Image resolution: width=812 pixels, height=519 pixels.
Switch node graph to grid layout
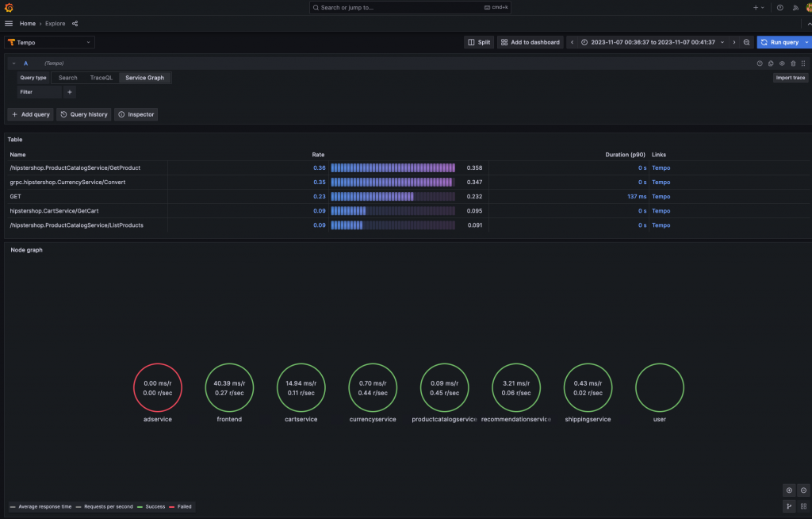(804, 506)
